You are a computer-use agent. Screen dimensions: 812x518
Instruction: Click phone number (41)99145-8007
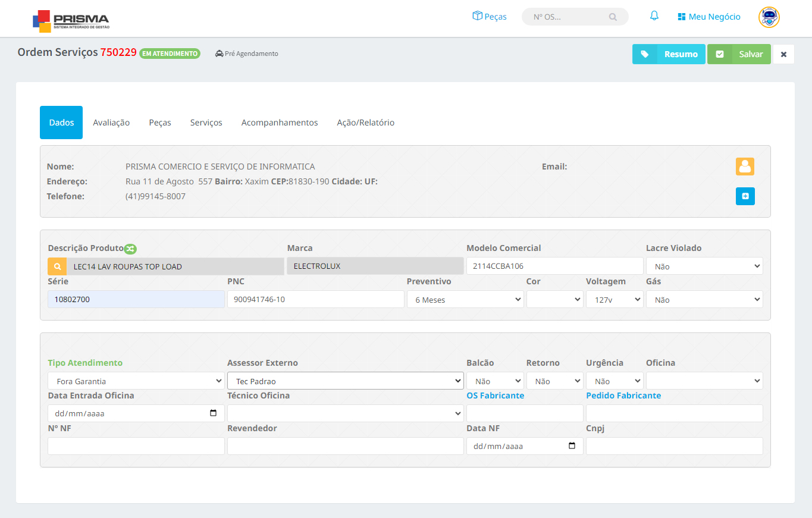point(155,196)
